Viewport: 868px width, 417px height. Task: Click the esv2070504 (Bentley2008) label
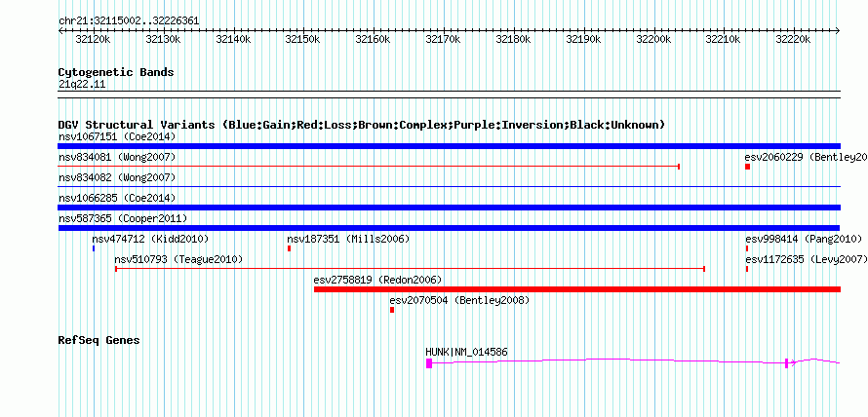point(459,301)
